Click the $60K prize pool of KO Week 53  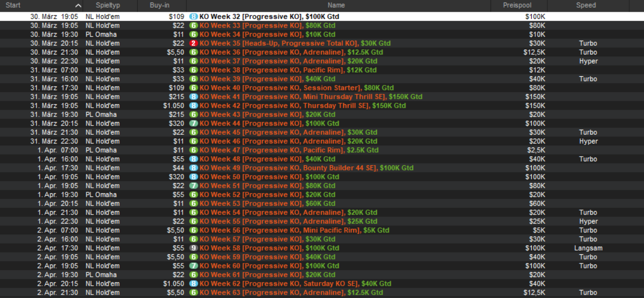click(537, 203)
